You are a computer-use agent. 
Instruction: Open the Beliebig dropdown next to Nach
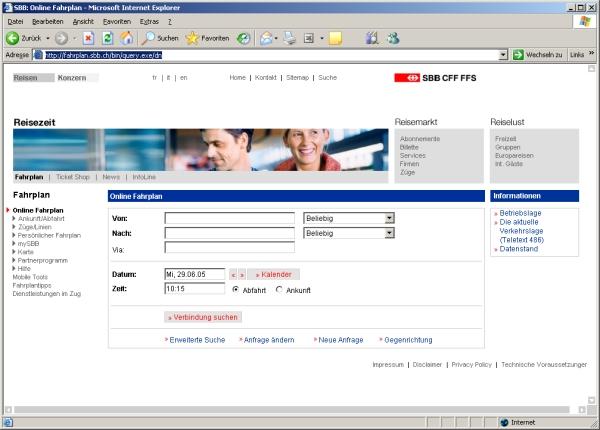click(390, 233)
